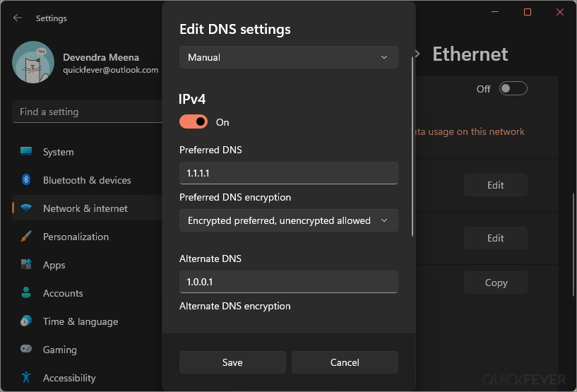Turn off the IPv4 toggle

[x=194, y=121]
